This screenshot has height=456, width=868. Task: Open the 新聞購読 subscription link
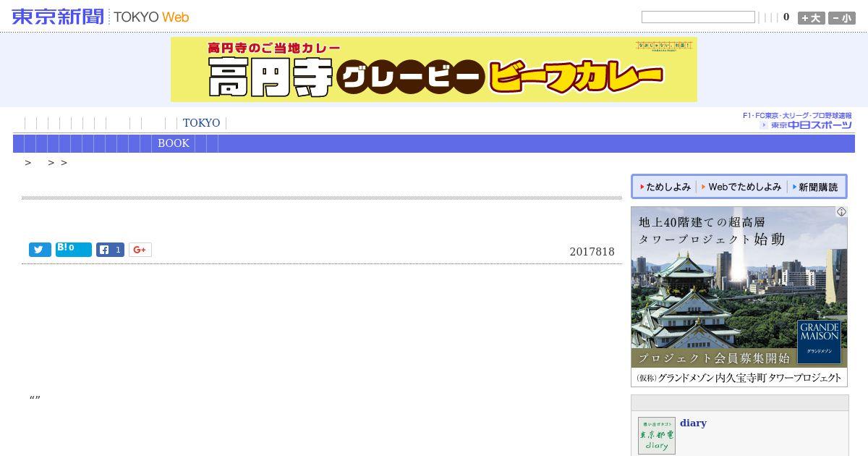coord(815,187)
